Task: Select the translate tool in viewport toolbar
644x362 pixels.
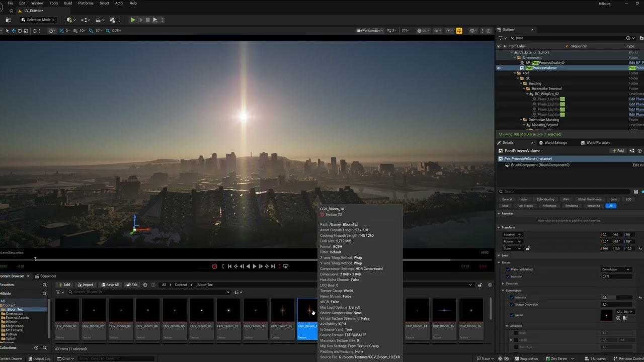Action: click(x=14, y=31)
